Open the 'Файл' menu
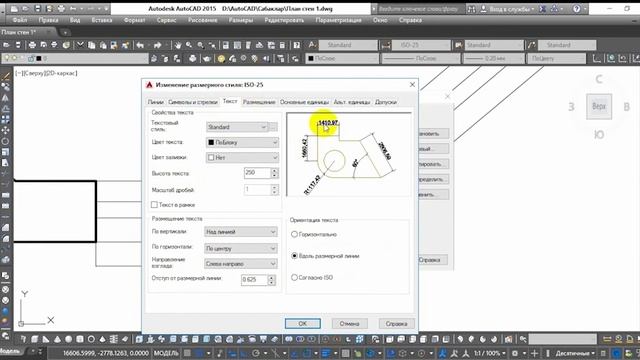640x360 pixels. (19, 20)
